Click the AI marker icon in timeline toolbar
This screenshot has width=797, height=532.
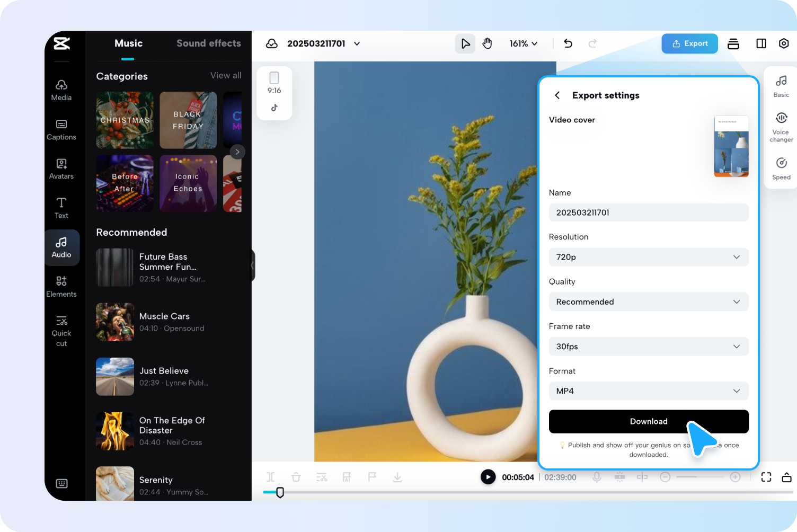coord(347,477)
